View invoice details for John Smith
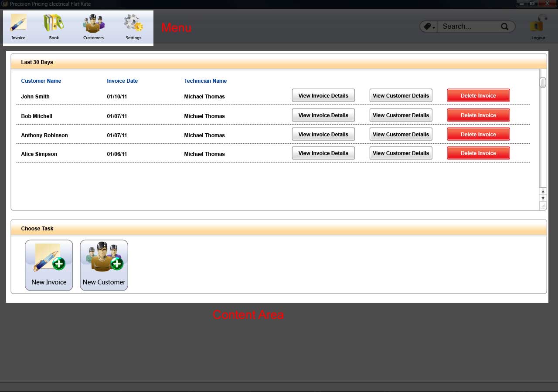Viewport: 558px width, 392px height. [x=323, y=95]
